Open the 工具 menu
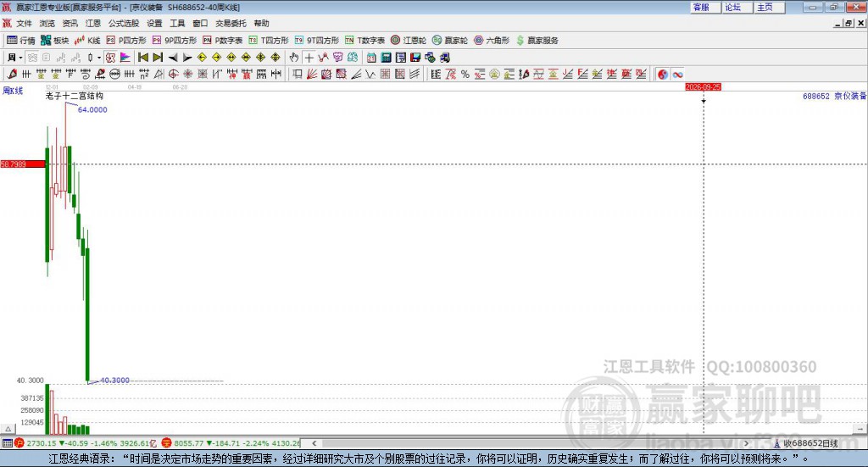Screen dimensions: 868x467 [x=177, y=23]
